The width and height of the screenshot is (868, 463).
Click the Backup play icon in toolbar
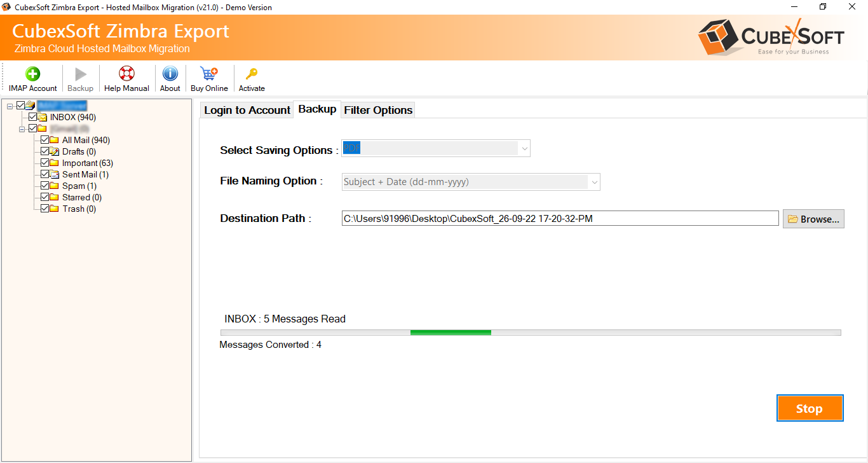pyautogui.click(x=80, y=74)
